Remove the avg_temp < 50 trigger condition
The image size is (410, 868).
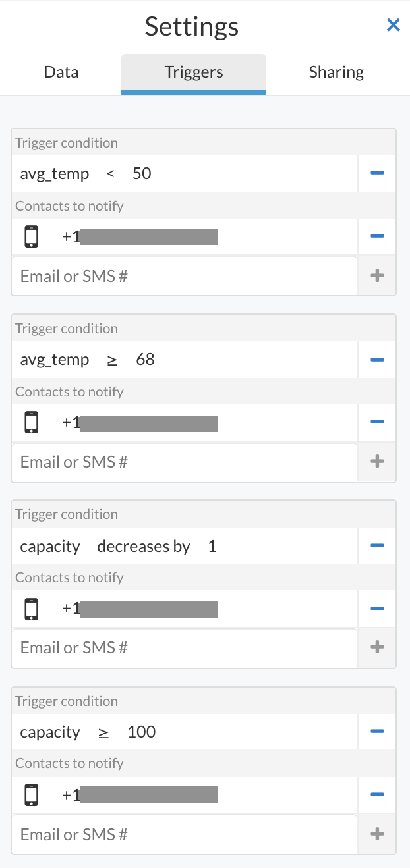pos(376,173)
